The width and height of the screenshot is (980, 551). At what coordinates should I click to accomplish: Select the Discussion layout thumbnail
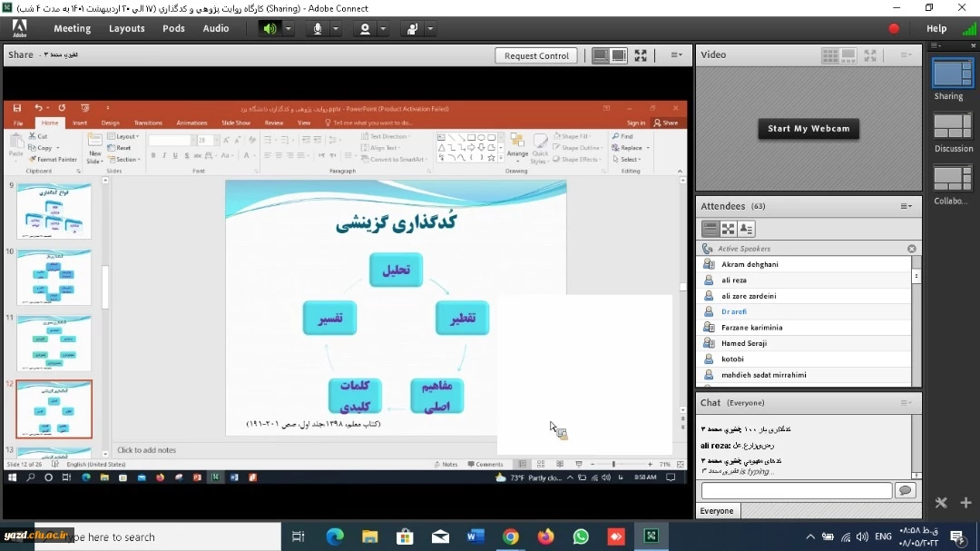click(x=953, y=126)
